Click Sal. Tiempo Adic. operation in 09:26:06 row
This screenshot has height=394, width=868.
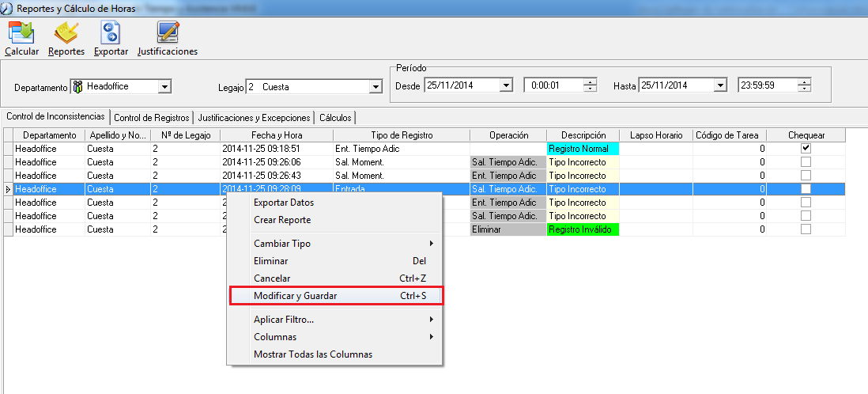[x=509, y=162]
